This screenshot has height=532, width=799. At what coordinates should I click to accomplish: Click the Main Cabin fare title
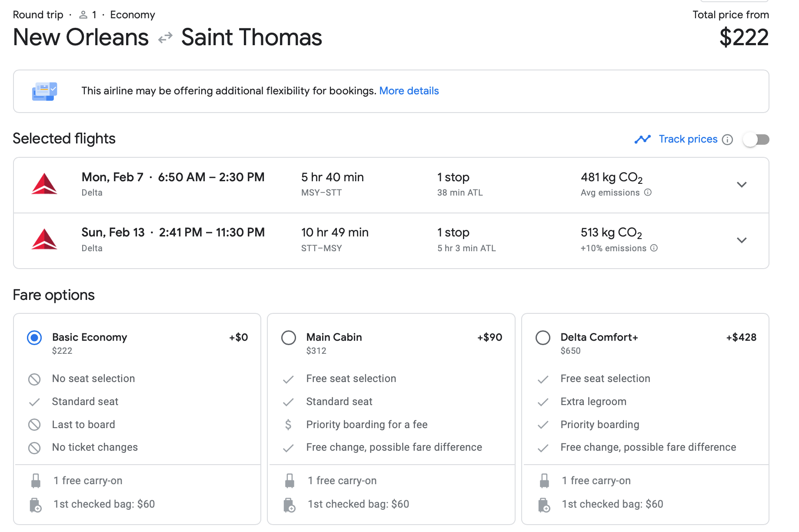(334, 337)
